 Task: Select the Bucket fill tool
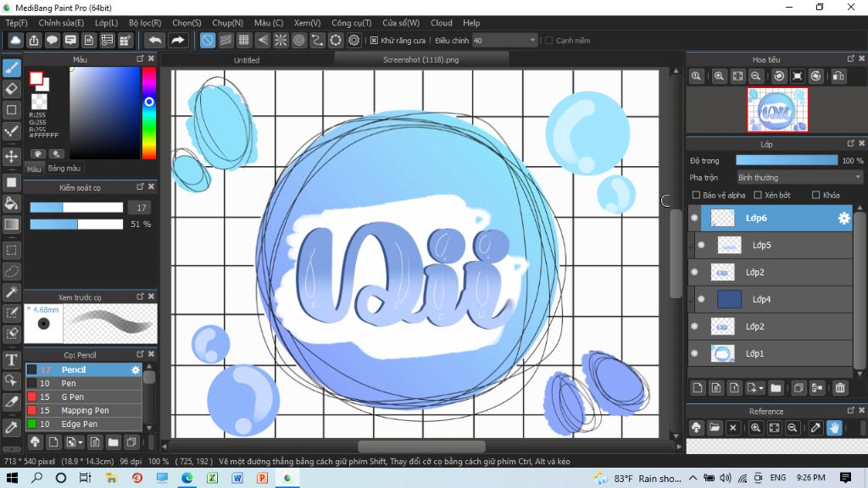(12, 203)
